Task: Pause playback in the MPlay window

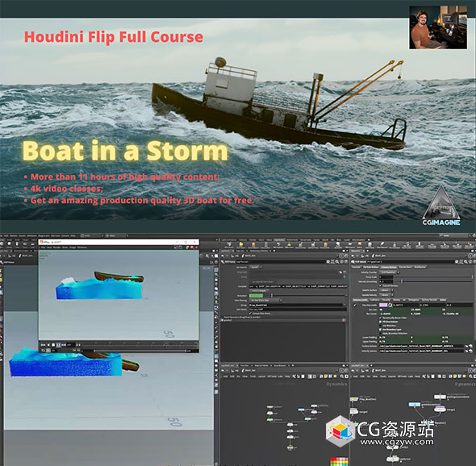Action: point(58,344)
